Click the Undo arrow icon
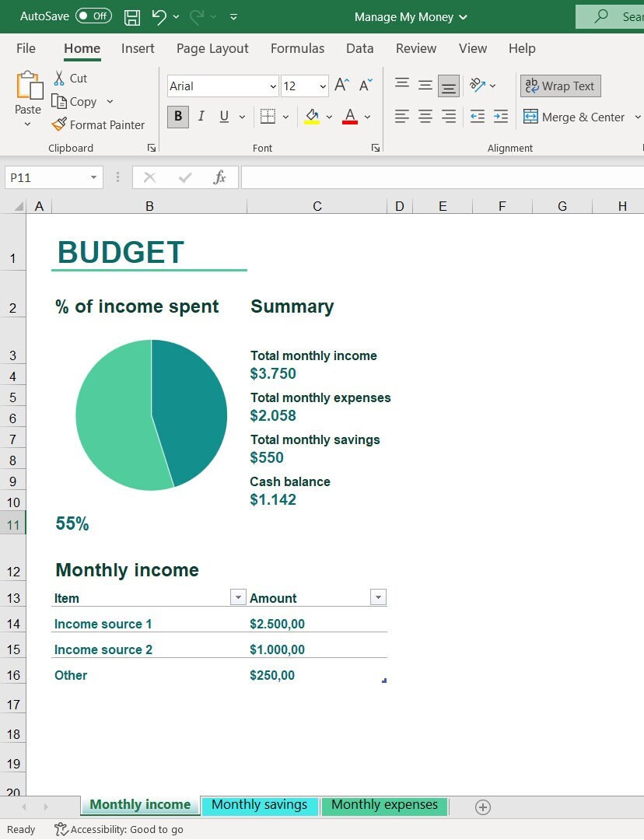Screen dimensions: 644x840 coord(159,16)
